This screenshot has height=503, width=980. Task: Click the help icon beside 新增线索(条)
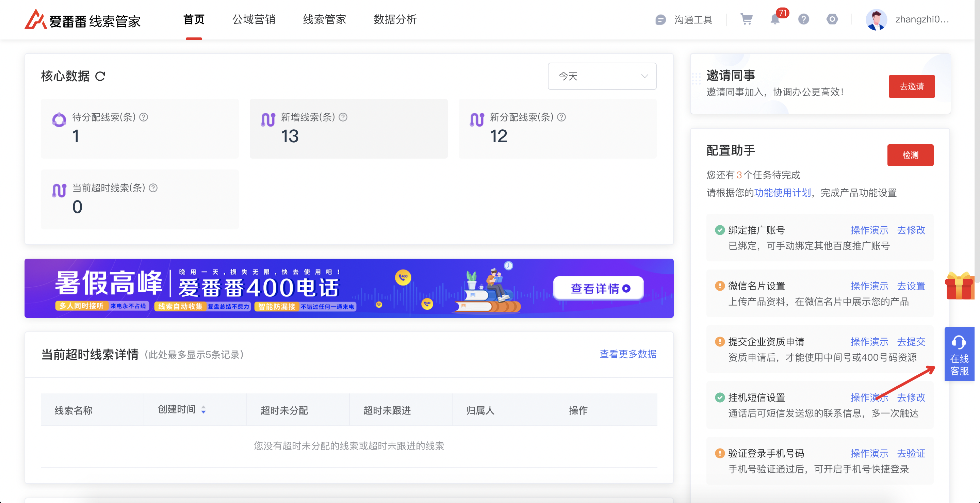343,117
